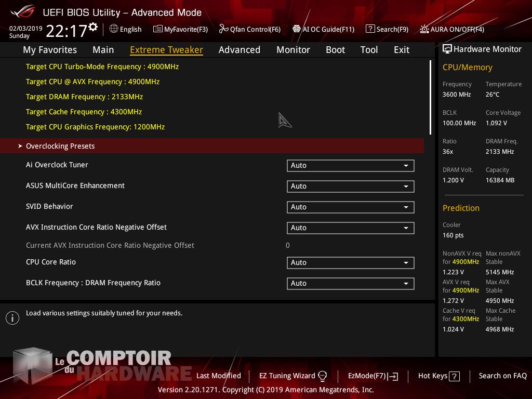
Task: Click the settings gear beside the clock
Action: 93,26
